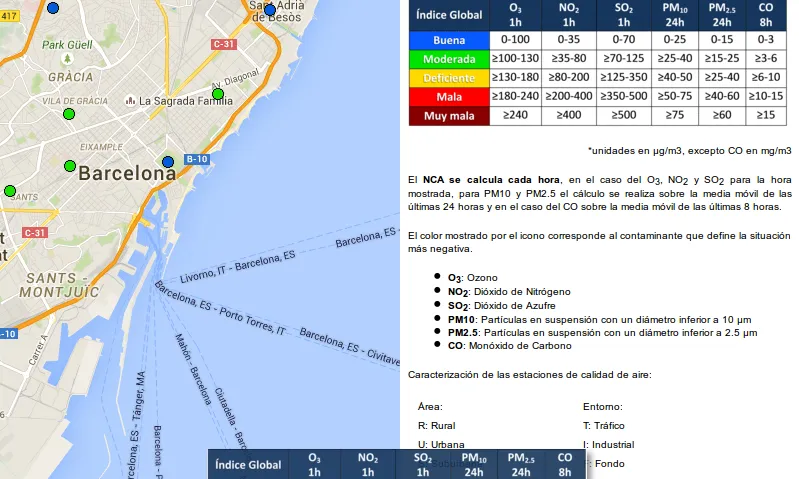Click the yellow 417 road shield
This screenshot has height=479, width=799.
[x=9, y=16]
